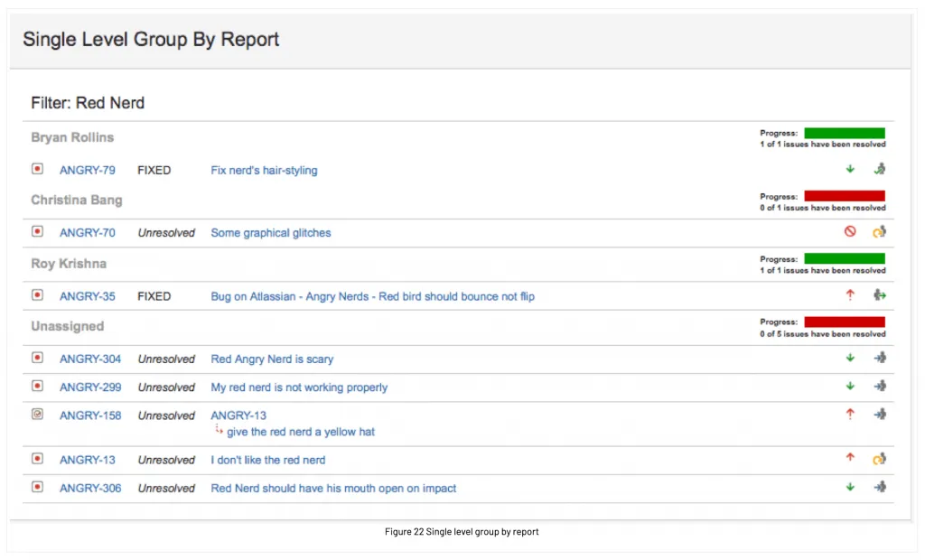Open 'Red Angry Nerd is scary' summary
The image size is (925, 560).
(x=272, y=359)
